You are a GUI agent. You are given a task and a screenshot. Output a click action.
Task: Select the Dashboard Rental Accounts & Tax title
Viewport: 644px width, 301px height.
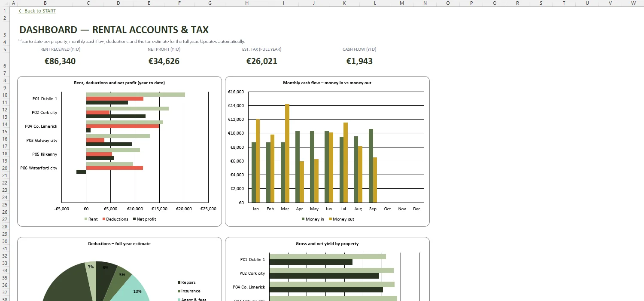point(114,30)
